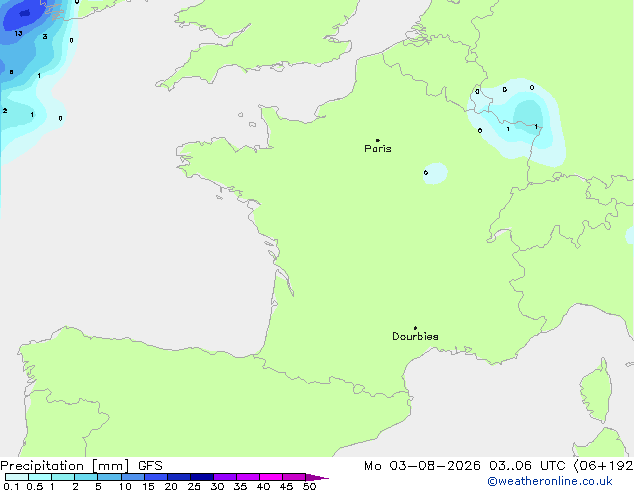Click the '45' legend value
This screenshot has width=634, height=490.
point(286,486)
